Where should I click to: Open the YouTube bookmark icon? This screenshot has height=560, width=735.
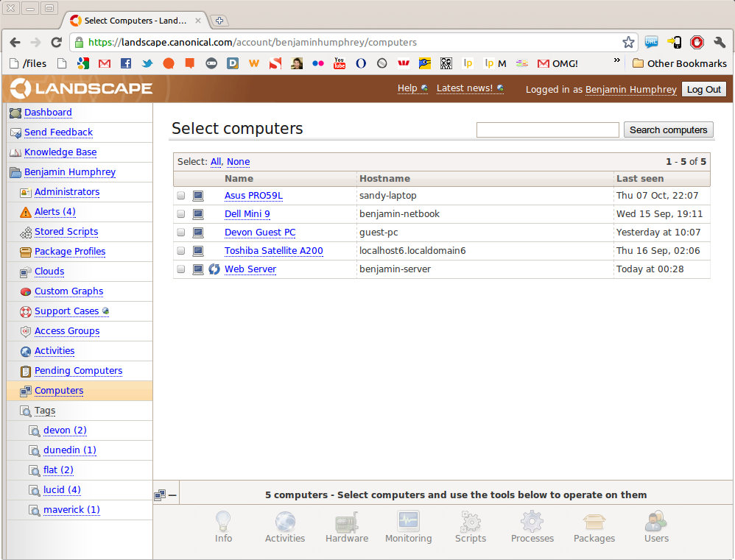(340, 63)
